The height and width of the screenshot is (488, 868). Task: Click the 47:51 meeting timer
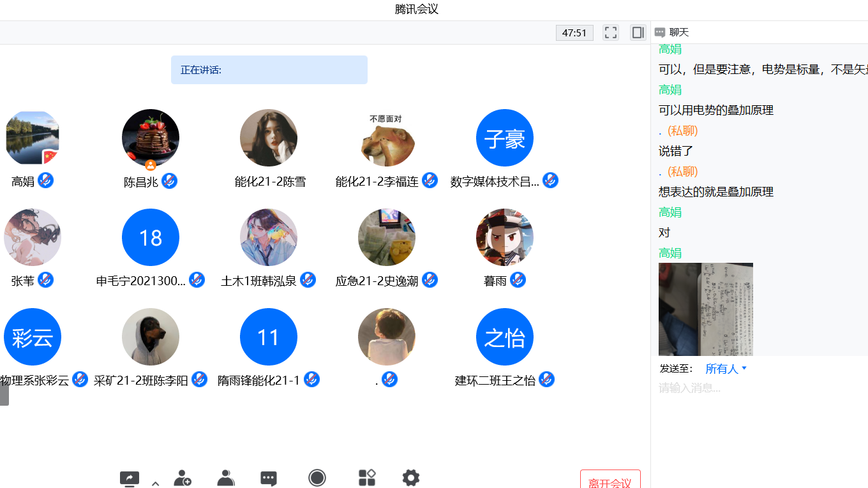click(x=574, y=33)
